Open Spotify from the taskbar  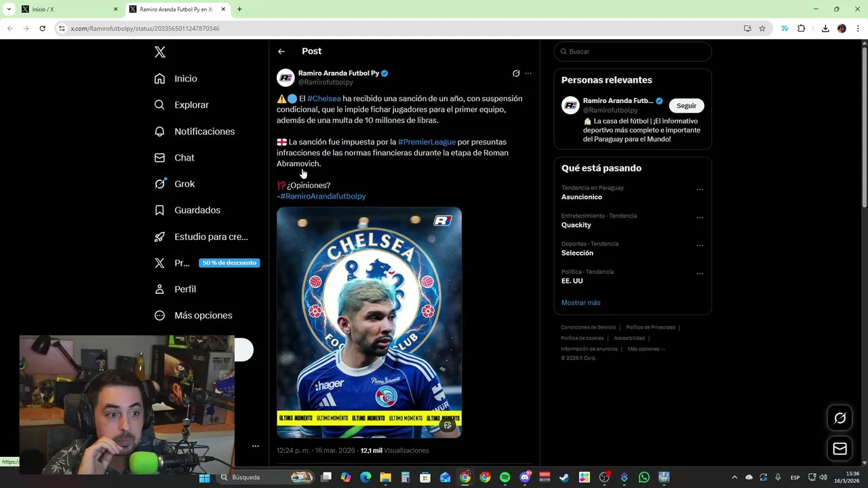505,477
